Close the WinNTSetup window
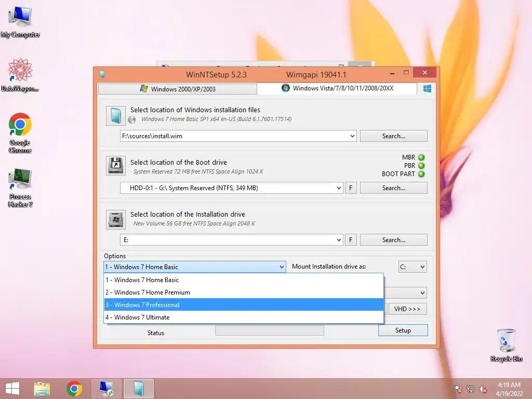The height and width of the screenshot is (399, 532). pos(425,72)
